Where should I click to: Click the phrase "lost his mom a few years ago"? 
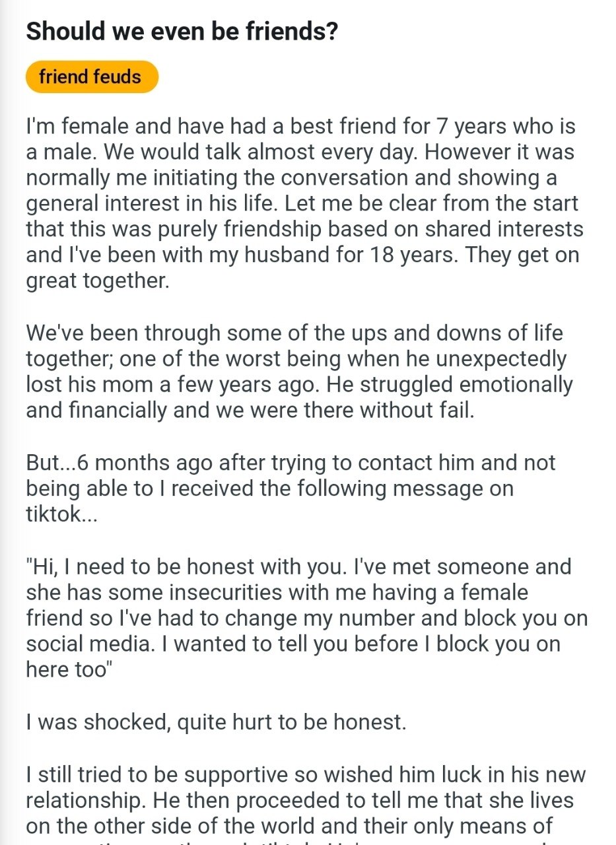174,384
